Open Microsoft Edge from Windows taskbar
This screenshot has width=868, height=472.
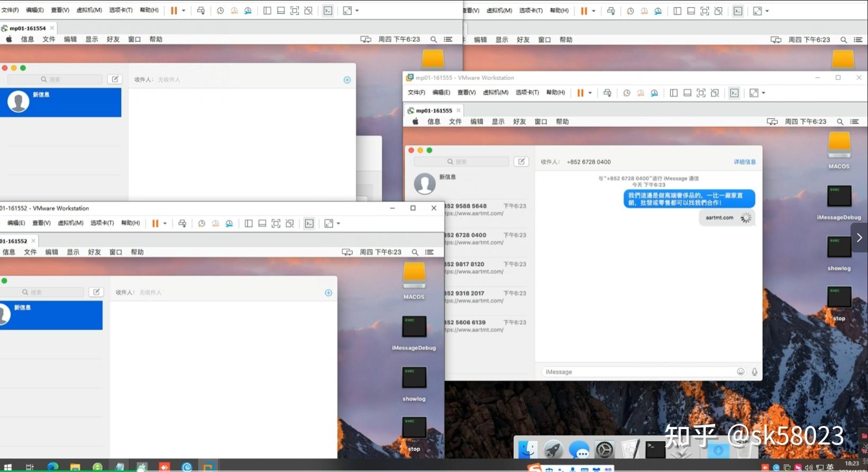[x=52, y=467]
